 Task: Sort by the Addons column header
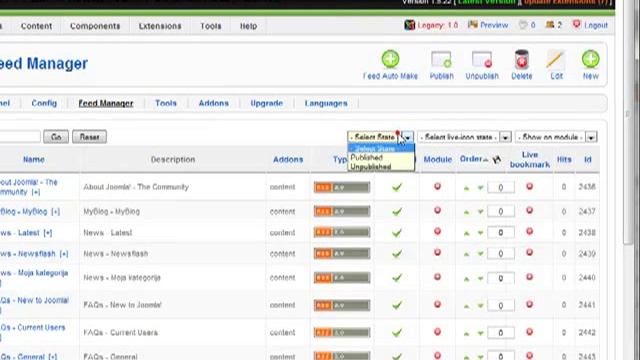pos(288,160)
